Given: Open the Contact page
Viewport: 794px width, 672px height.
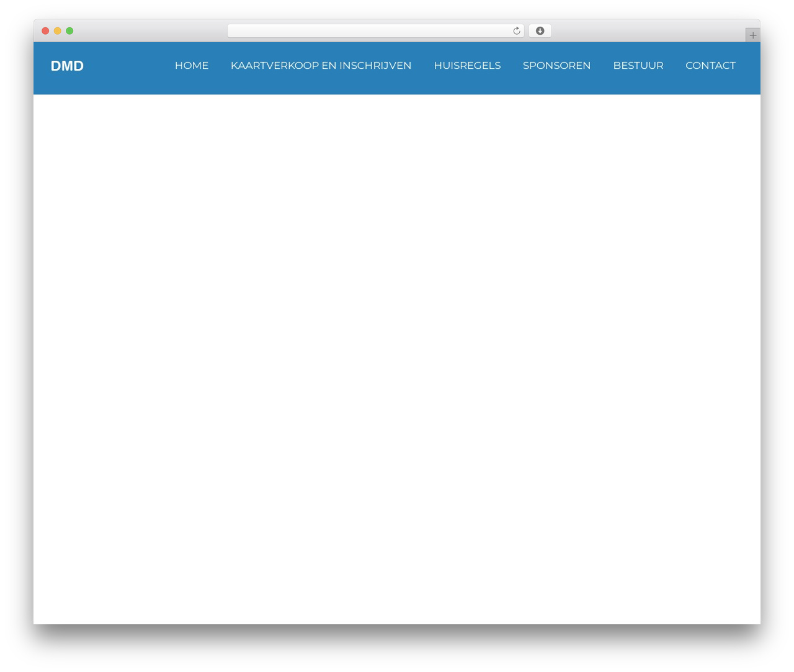Looking at the screenshot, I should click(710, 66).
